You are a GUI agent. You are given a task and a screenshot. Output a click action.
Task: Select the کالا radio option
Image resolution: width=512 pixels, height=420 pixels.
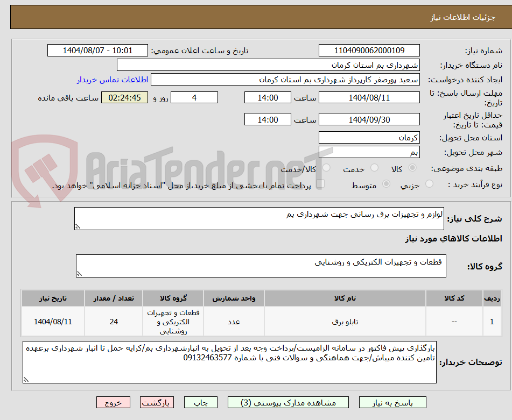coord(412,168)
